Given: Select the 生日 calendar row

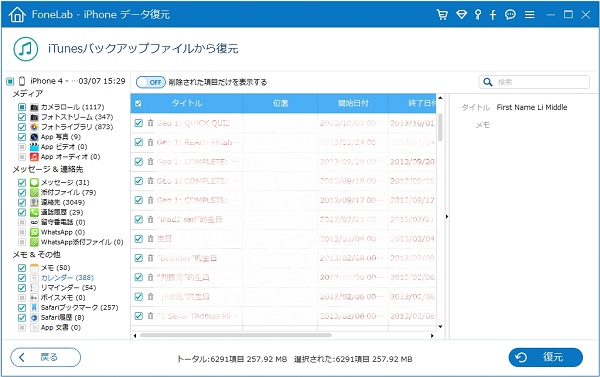Looking at the screenshot, I should coord(284,239).
